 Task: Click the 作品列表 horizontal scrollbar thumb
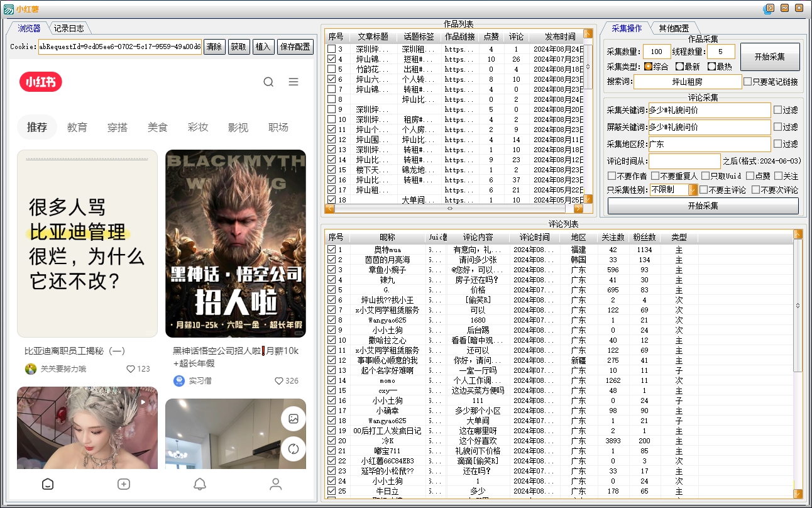[x=450, y=208]
